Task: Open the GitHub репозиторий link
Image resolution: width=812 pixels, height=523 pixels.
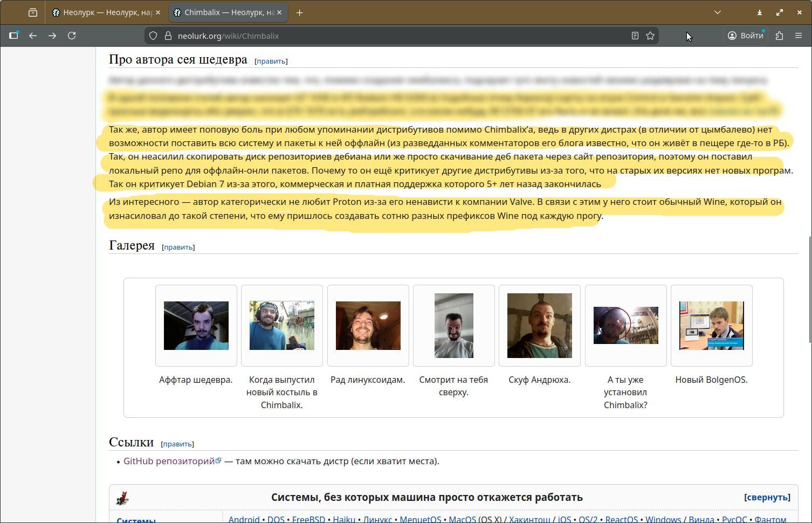Action: tap(169, 461)
